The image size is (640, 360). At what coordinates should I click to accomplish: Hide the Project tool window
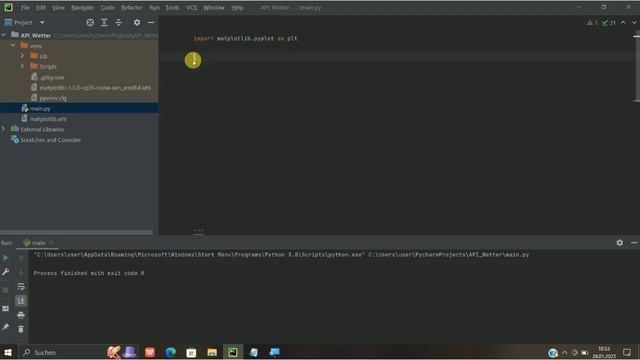tap(151, 22)
